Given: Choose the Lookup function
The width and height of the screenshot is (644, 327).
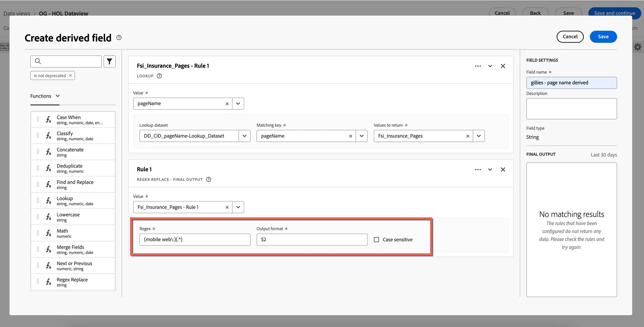Looking at the screenshot, I should [73, 201].
